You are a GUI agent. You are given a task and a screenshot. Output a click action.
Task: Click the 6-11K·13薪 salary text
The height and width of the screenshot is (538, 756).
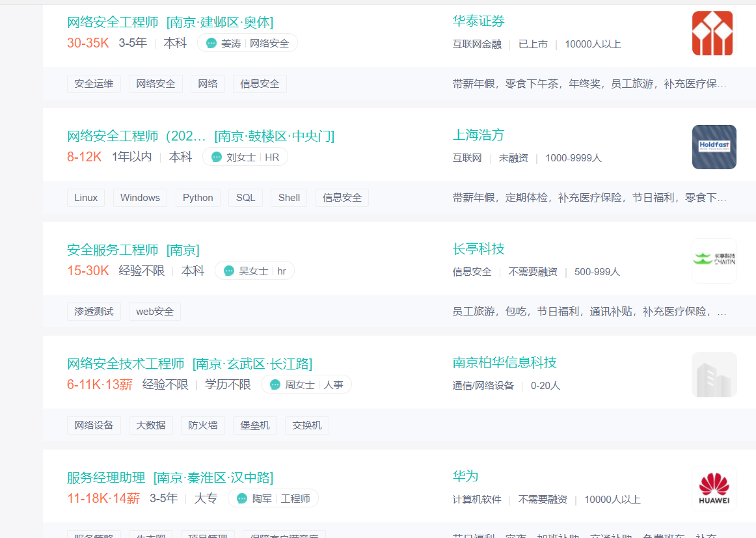tap(100, 384)
